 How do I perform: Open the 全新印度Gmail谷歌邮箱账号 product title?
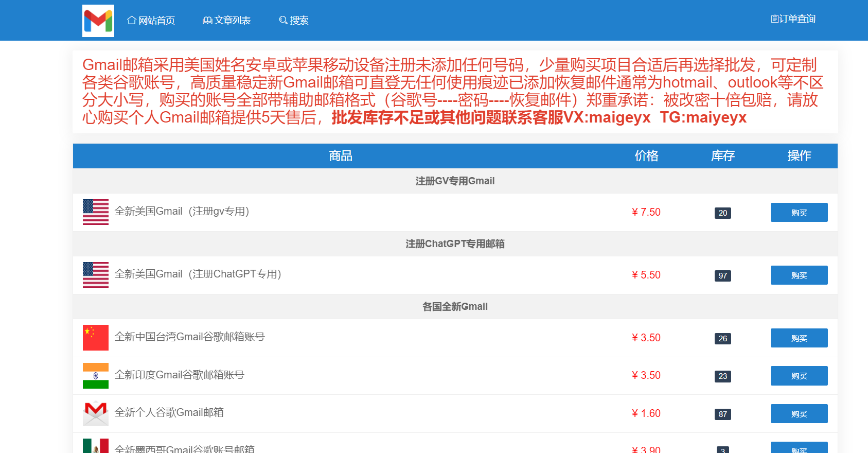coord(179,375)
